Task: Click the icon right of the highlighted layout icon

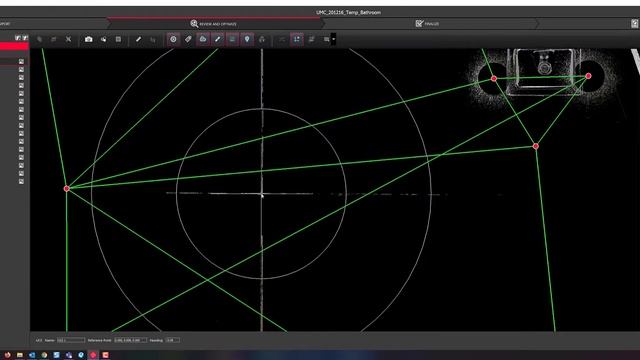Action: (311, 39)
